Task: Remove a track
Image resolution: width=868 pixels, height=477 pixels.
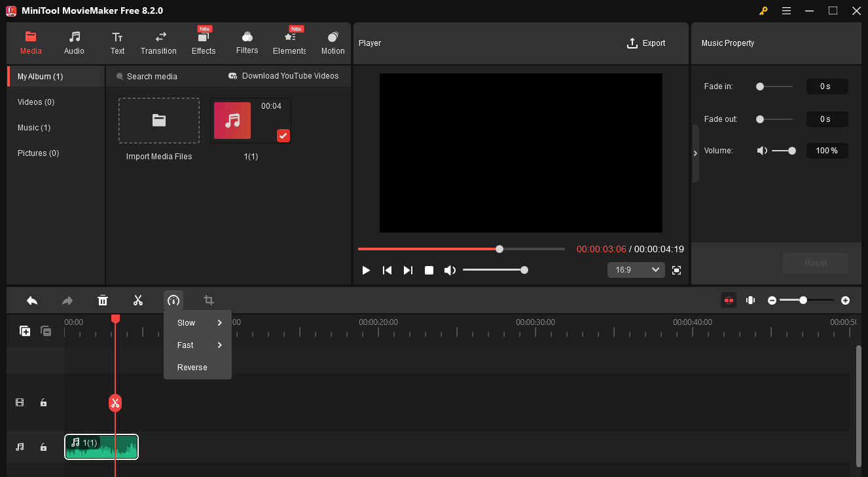Action: point(46,331)
